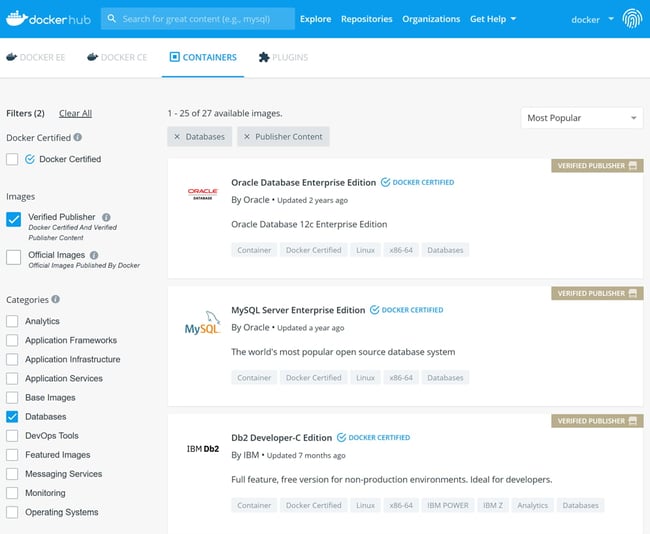Click the search input field

pos(205,19)
